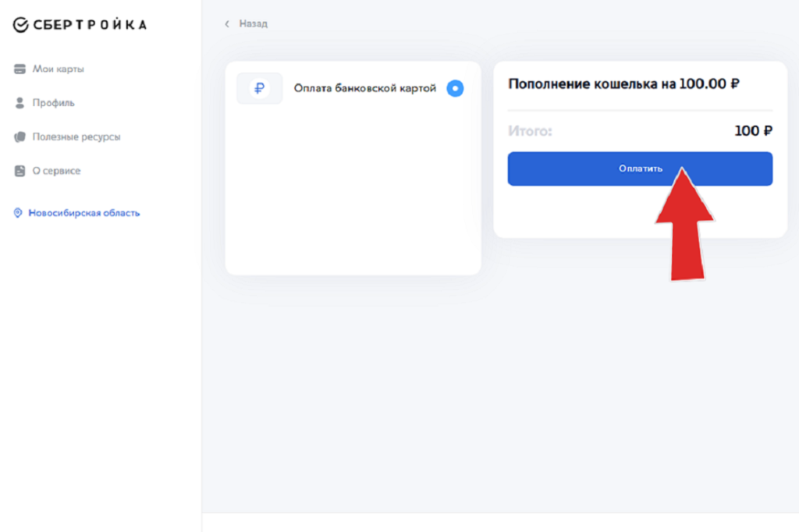Click the Назад link text
The width and height of the screenshot is (799, 532).
click(253, 24)
